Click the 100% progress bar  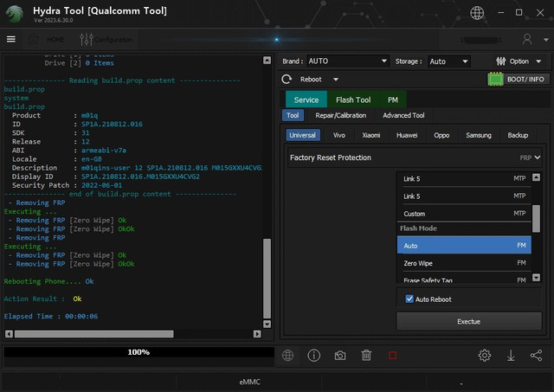point(138,352)
